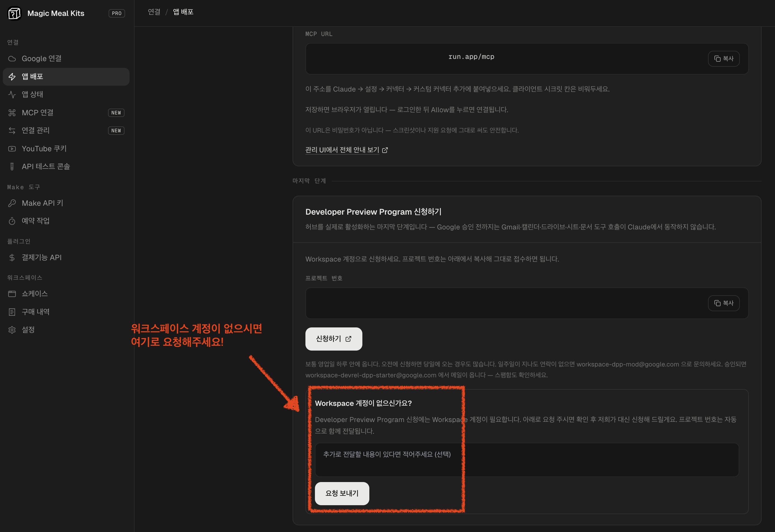The height and width of the screenshot is (532, 775).
Task: Click the 앱 배포 breadcrumb
Action: (183, 12)
